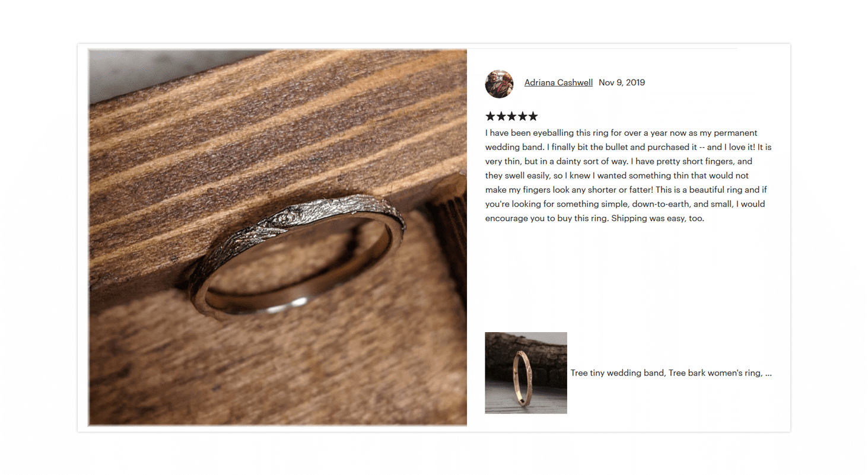Open the Adriana Cashwell profile link

pos(558,83)
